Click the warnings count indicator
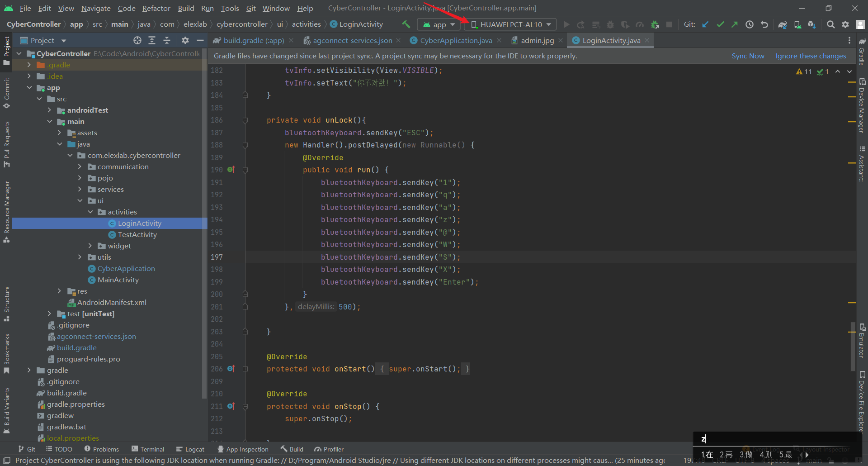868x466 pixels. pyautogui.click(x=804, y=71)
